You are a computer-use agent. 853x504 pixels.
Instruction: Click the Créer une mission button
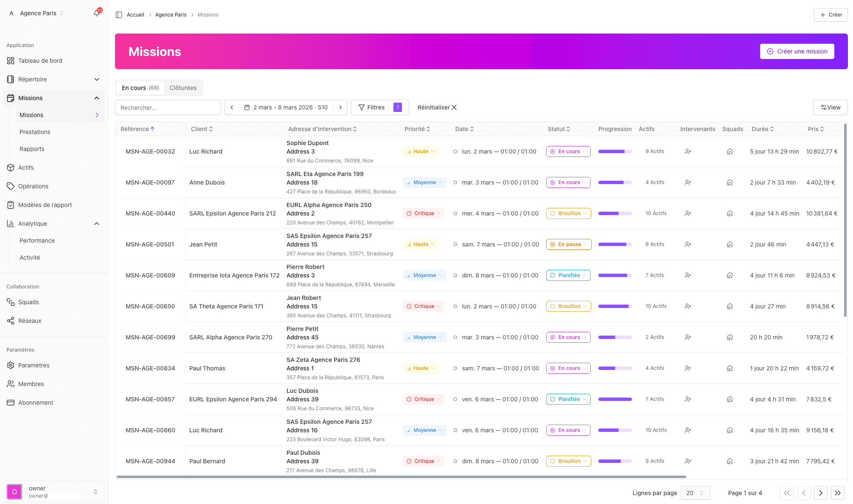[797, 51]
